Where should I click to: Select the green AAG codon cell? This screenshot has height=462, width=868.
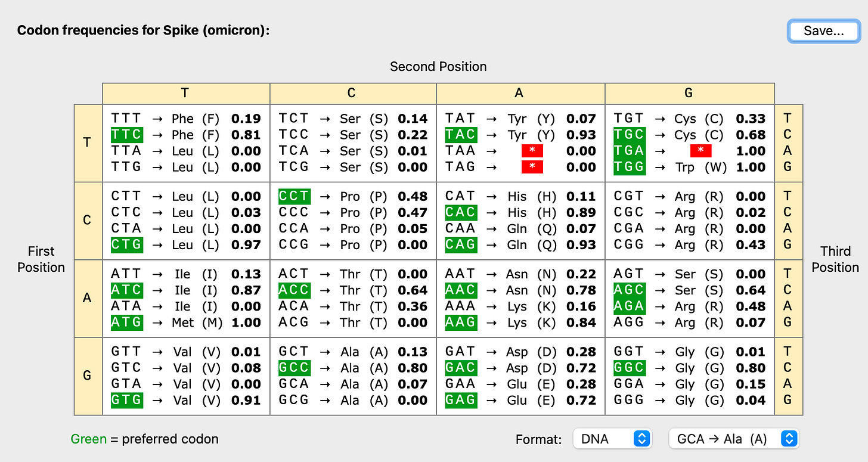click(461, 322)
